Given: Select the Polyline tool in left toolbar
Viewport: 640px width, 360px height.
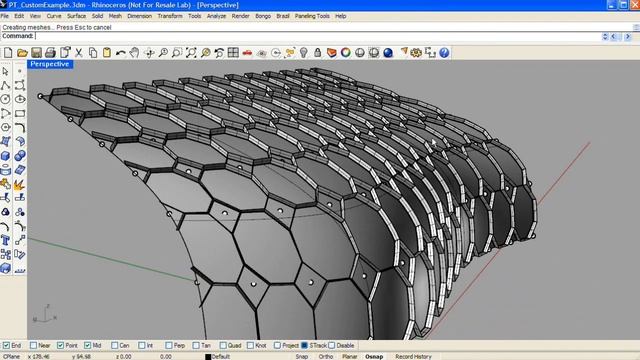Looking at the screenshot, I should tap(5, 85).
